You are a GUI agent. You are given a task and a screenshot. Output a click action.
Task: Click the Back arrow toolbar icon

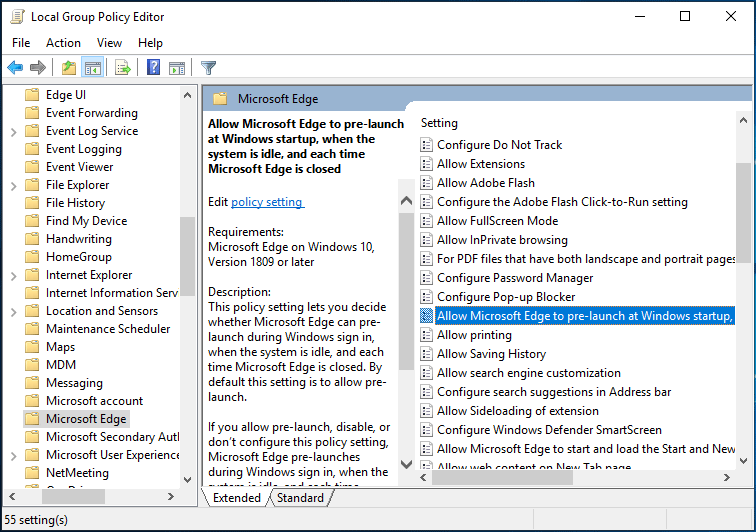pos(15,68)
